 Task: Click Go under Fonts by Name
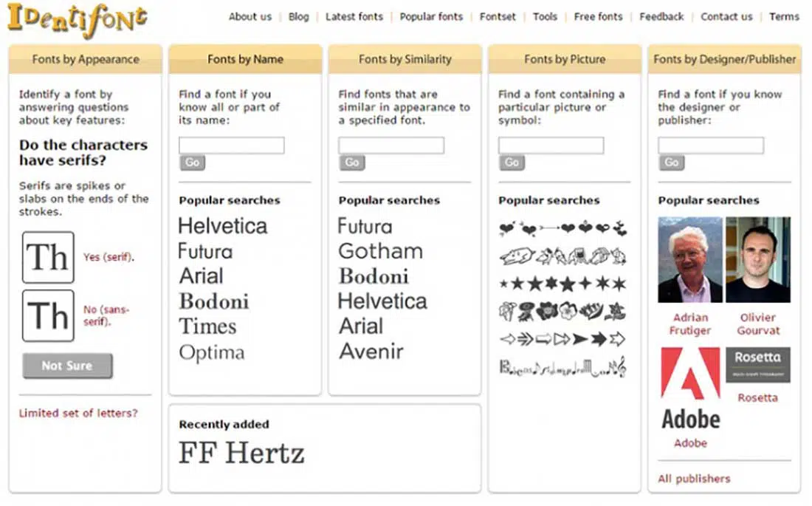point(192,163)
